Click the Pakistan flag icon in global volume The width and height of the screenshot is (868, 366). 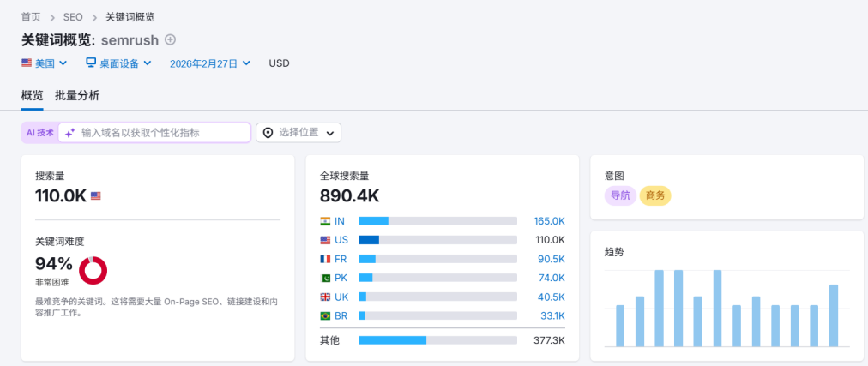tap(325, 278)
